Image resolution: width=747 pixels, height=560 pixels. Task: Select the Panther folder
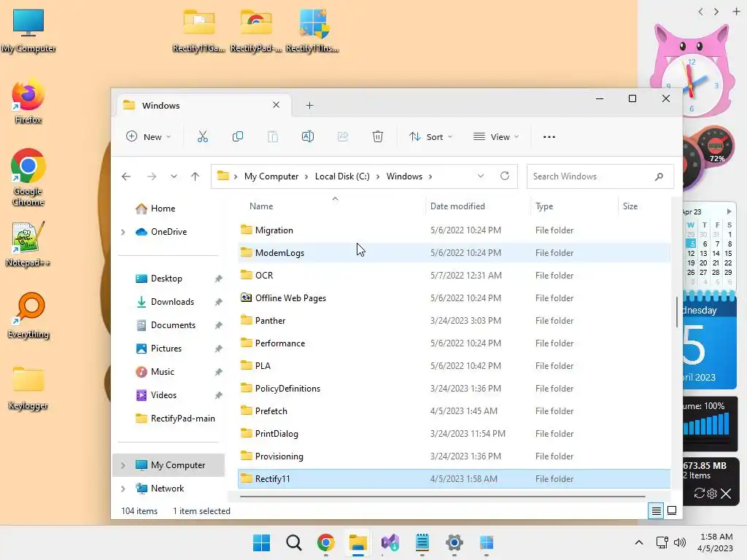click(x=454, y=321)
